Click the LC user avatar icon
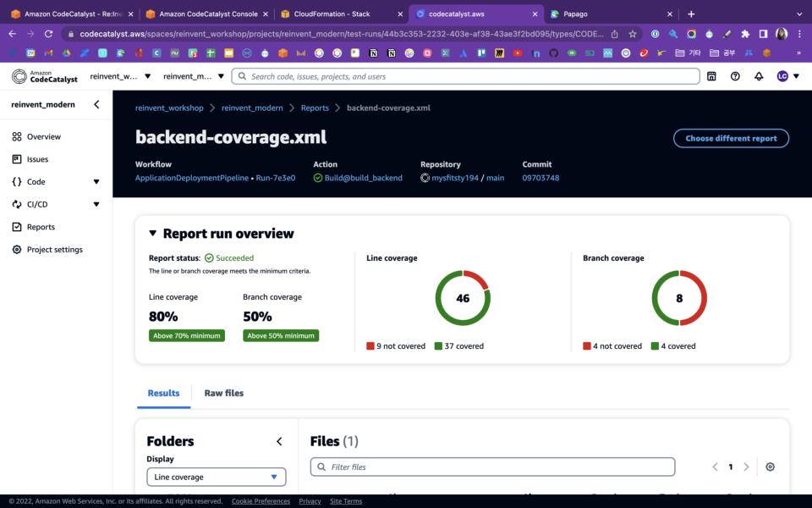 point(782,75)
